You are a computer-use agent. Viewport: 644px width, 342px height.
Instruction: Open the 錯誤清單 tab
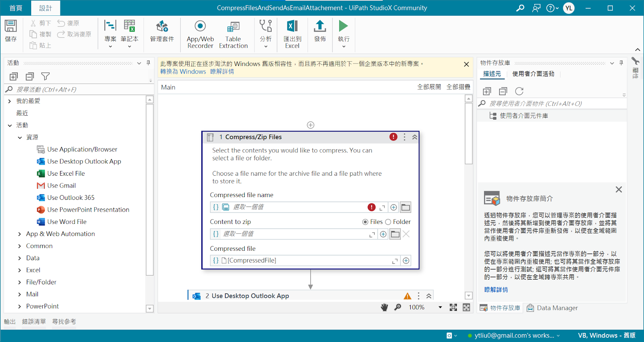[x=34, y=321]
